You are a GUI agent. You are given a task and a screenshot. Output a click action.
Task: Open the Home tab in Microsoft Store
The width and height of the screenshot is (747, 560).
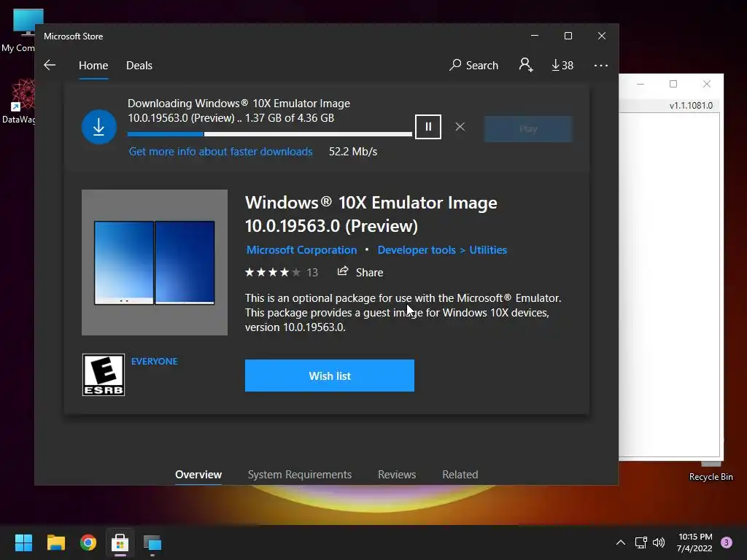(x=93, y=65)
